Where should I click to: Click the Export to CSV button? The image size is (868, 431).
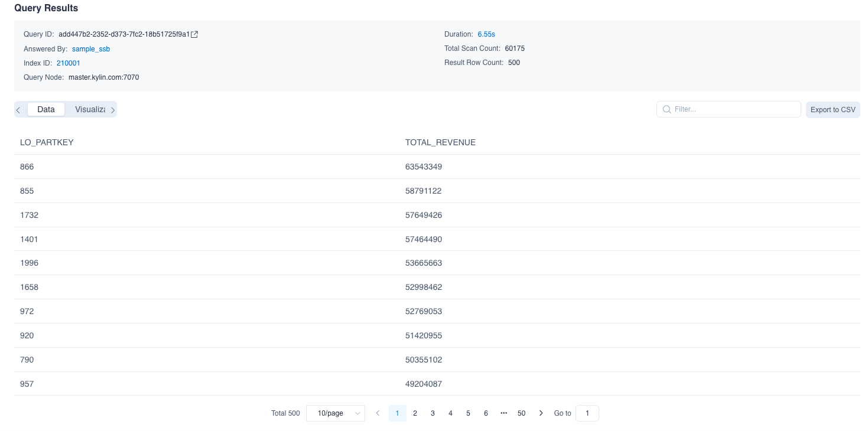click(x=833, y=110)
